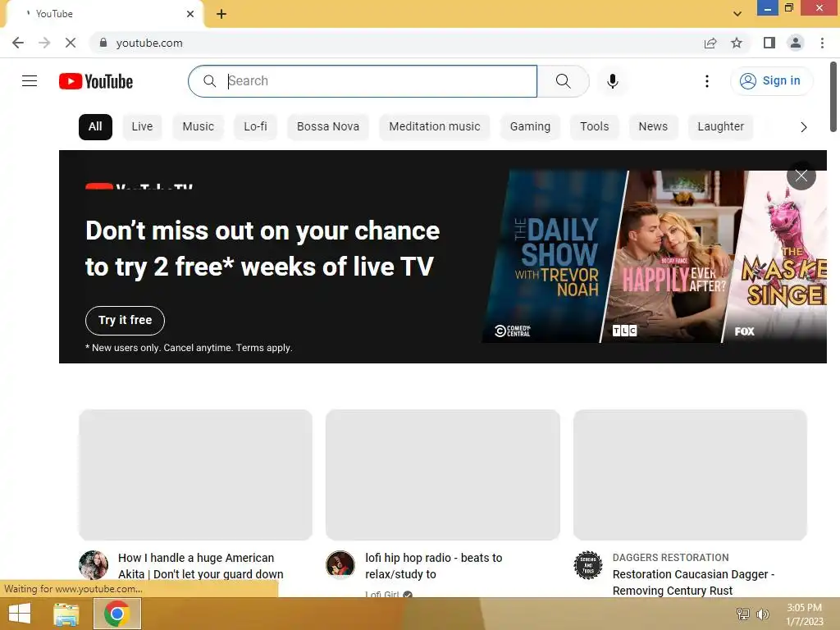Dismiss the YouTube TV banner ad

801,176
